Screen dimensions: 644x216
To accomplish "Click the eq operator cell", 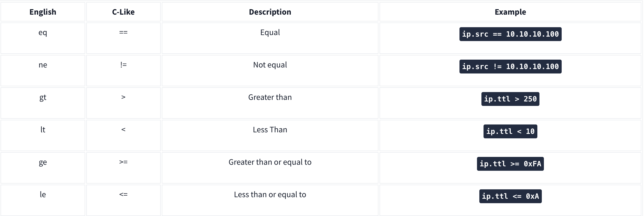I will 43,38.
